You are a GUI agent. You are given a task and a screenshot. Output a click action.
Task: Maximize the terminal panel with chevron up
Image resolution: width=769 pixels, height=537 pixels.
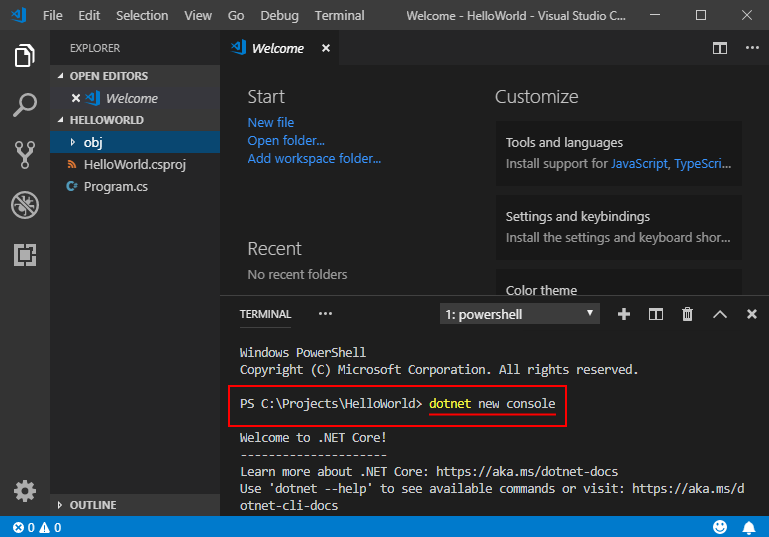tap(719, 314)
